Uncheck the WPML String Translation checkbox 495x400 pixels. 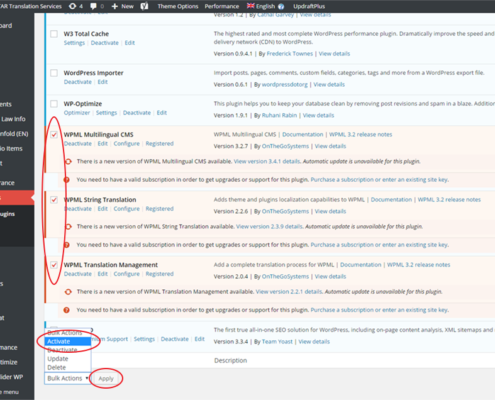tap(54, 200)
